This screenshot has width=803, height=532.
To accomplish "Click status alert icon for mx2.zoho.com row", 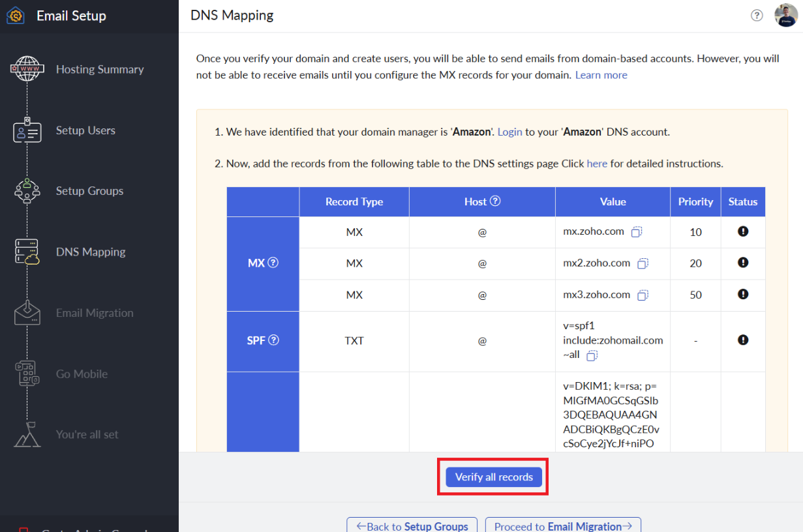I will click(743, 262).
